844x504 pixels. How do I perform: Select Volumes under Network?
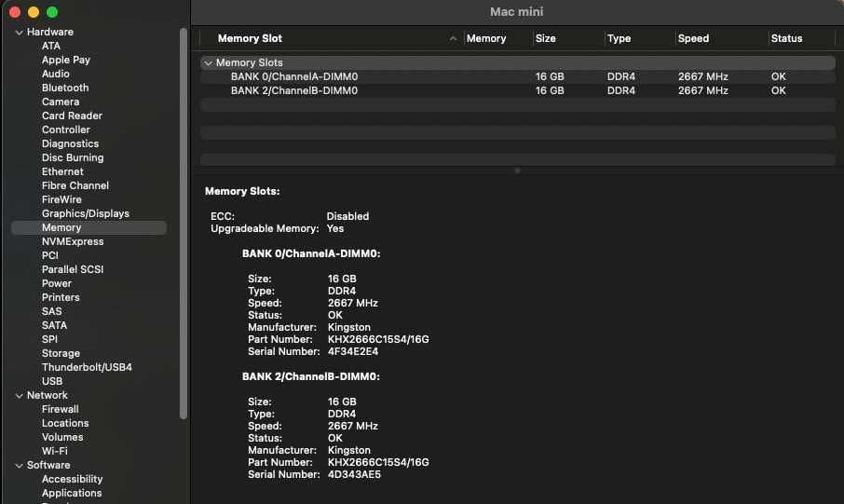click(x=62, y=438)
